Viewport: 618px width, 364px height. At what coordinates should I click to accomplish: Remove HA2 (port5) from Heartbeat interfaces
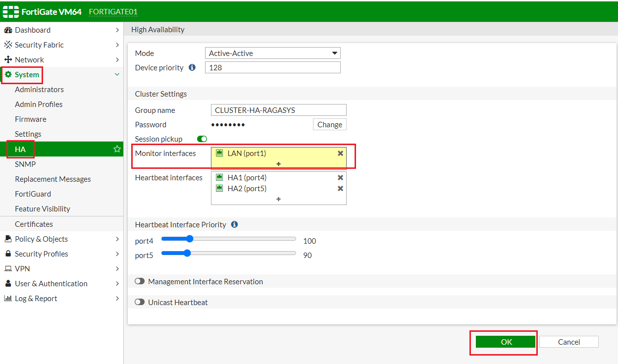coord(340,188)
